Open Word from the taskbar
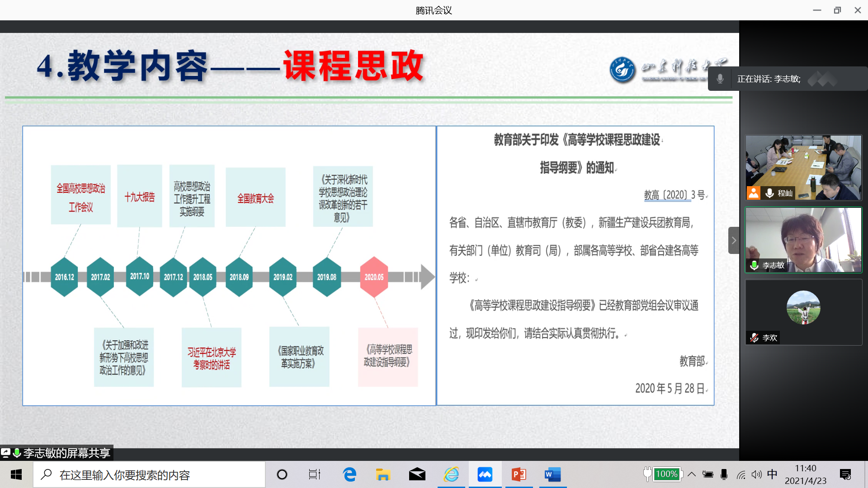Screen dimensions: 868x488 pos(552,474)
